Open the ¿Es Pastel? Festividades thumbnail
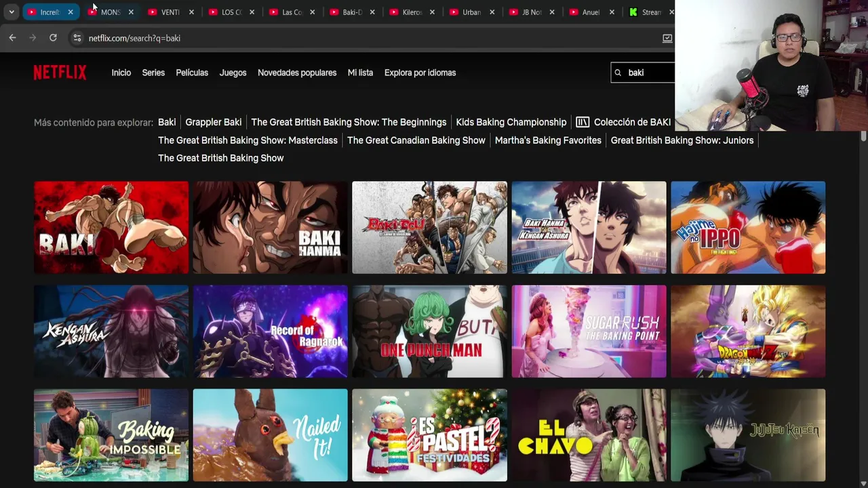Screen dimensions: 868x488 pos(429,435)
